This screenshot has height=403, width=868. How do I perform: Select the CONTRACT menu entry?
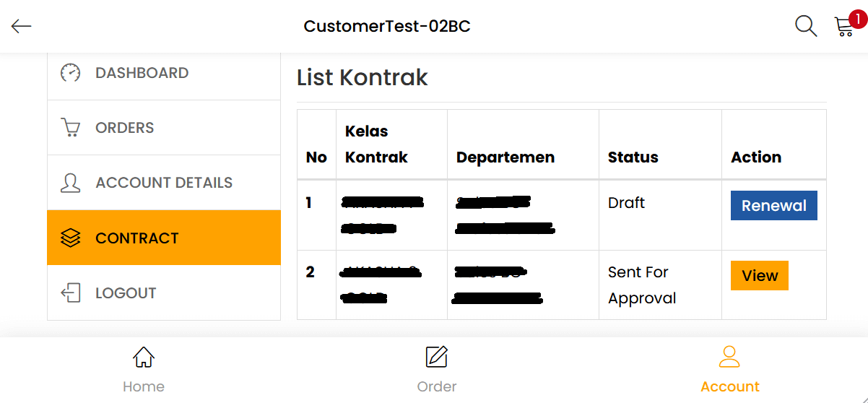(x=136, y=238)
